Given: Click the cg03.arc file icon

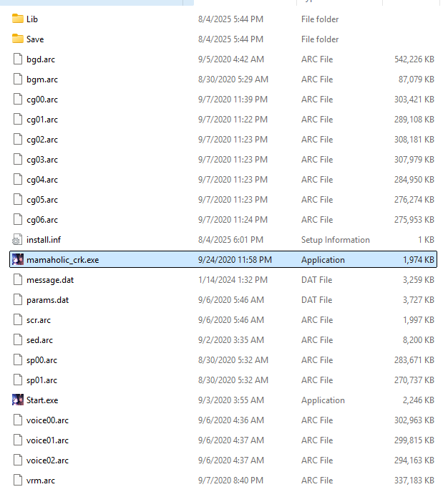Looking at the screenshot, I should 18,160.
